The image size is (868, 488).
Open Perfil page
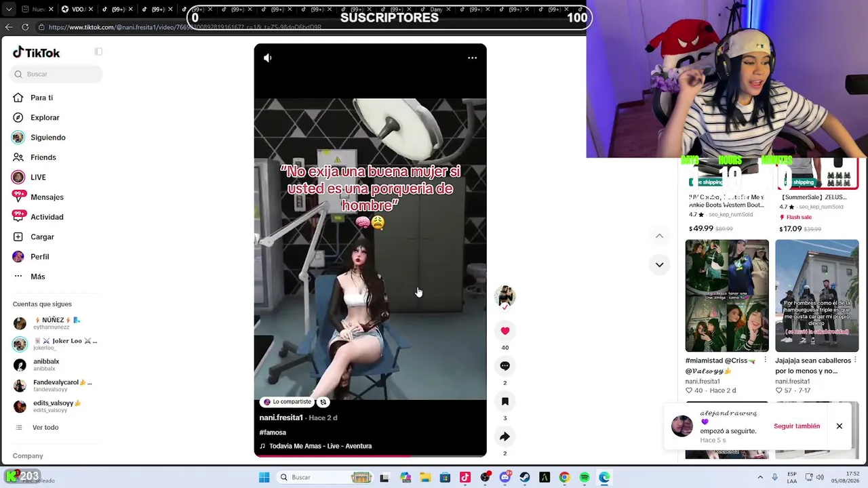coord(39,257)
